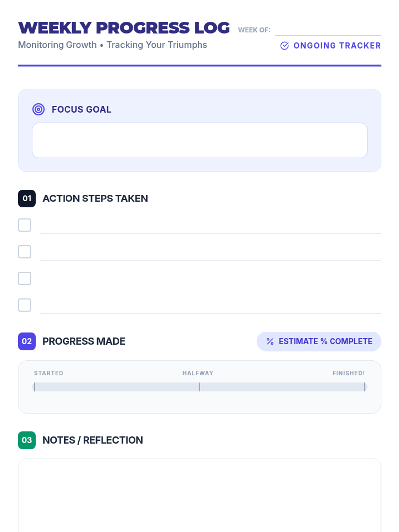Click the percent icon in Estimate badge

270,341
